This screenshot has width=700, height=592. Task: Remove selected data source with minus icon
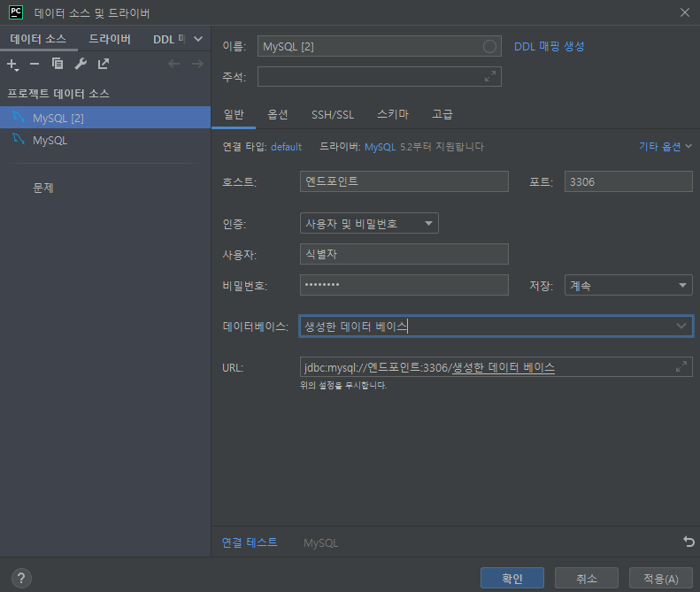click(x=35, y=65)
